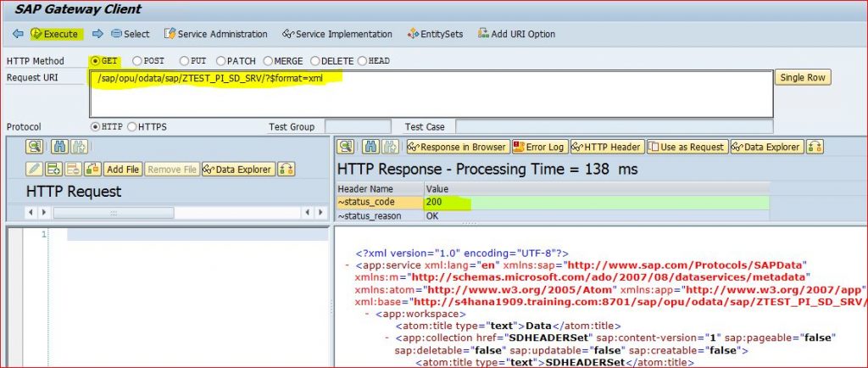The image size is (868, 368).
Task: Select the DELETE HTTP method
Action: pos(315,61)
